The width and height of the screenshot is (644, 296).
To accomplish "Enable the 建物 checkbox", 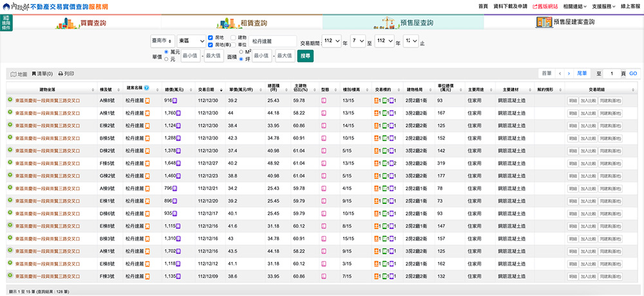I will 233,38.
